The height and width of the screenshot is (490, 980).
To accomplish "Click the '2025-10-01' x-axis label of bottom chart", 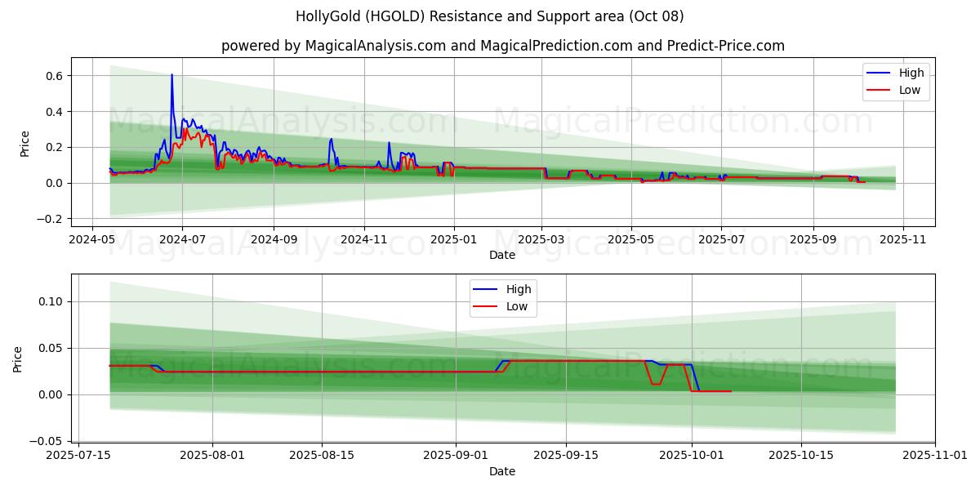I will tap(691, 457).
